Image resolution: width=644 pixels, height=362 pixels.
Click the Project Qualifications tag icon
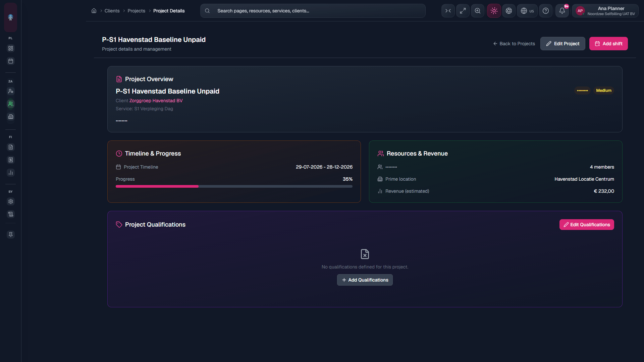pyautogui.click(x=119, y=225)
